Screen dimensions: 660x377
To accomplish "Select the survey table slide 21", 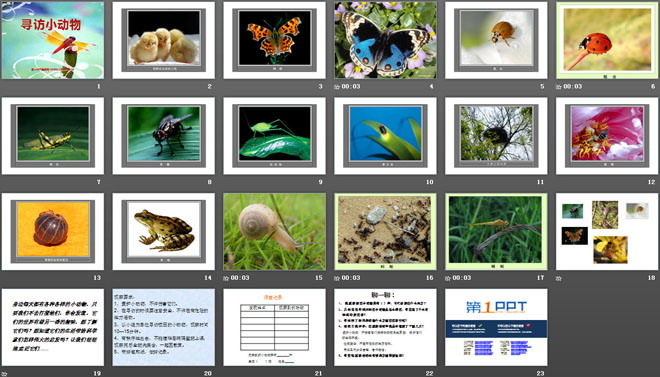I will [274, 327].
